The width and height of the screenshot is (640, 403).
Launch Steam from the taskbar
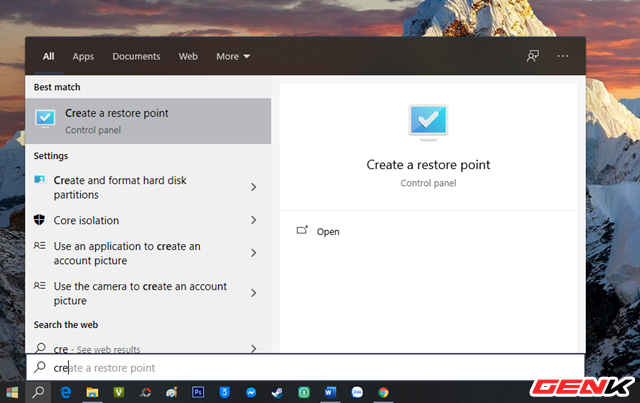coord(278,392)
